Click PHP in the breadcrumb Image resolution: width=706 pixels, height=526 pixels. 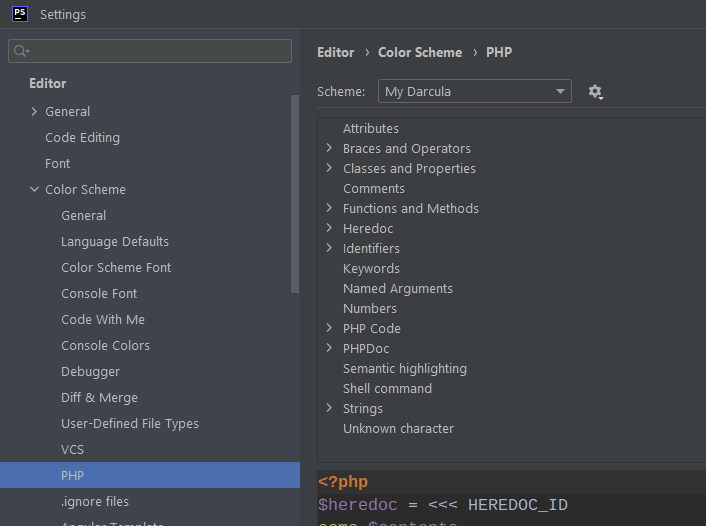click(x=499, y=52)
